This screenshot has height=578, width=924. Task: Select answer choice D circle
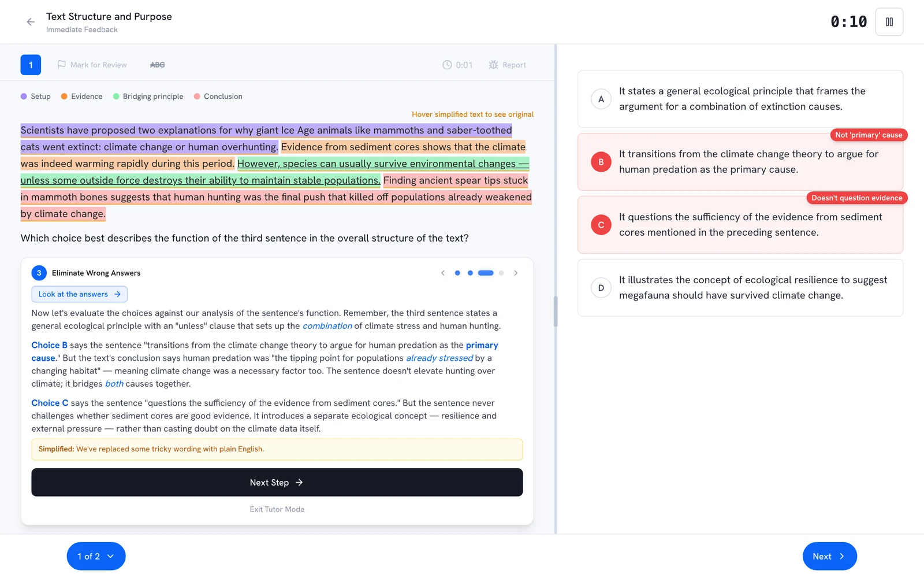tap(601, 288)
